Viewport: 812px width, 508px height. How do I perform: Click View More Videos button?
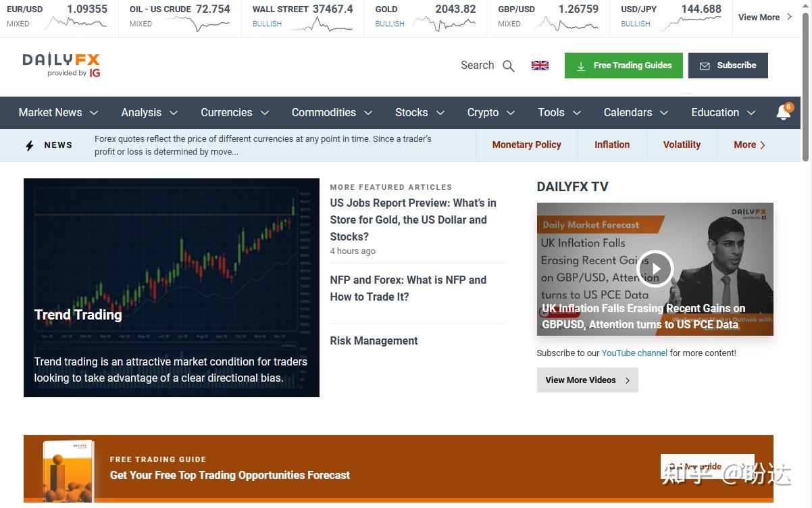click(x=587, y=380)
